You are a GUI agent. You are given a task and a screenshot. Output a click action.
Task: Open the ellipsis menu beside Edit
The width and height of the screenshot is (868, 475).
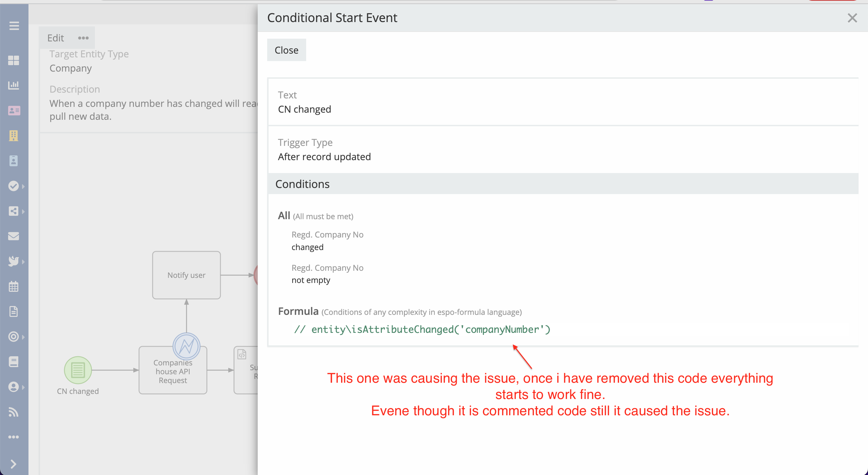pyautogui.click(x=83, y=38)
